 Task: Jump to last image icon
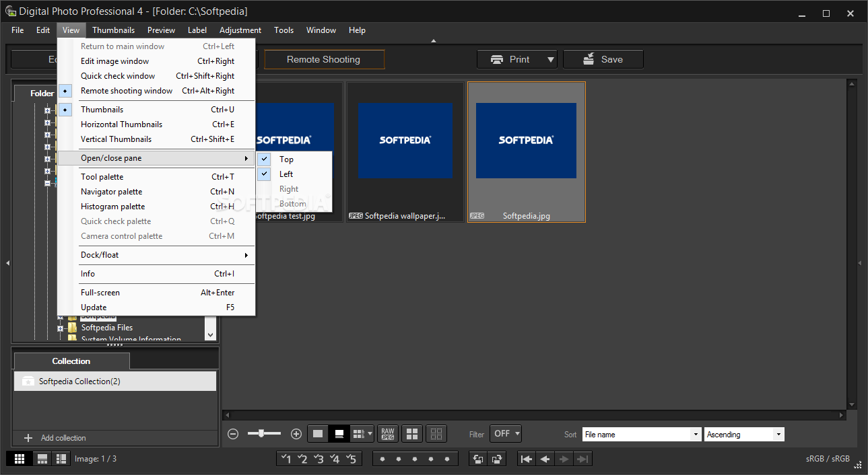pos(582,459)
